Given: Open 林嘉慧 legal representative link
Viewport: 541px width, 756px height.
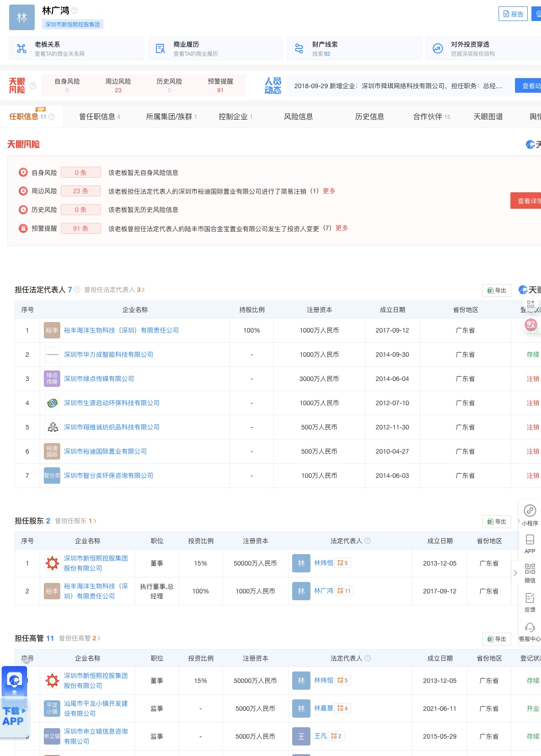Looking at the screenshot, I should pyautogui.click(x=324, y=708).
